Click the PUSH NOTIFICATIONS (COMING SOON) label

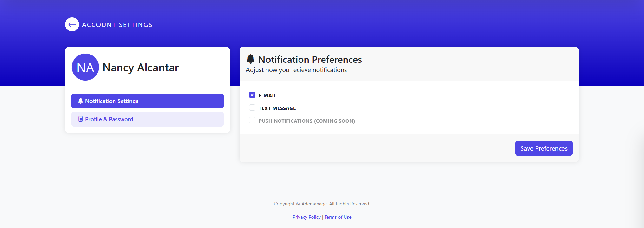[x=306, y=121]
